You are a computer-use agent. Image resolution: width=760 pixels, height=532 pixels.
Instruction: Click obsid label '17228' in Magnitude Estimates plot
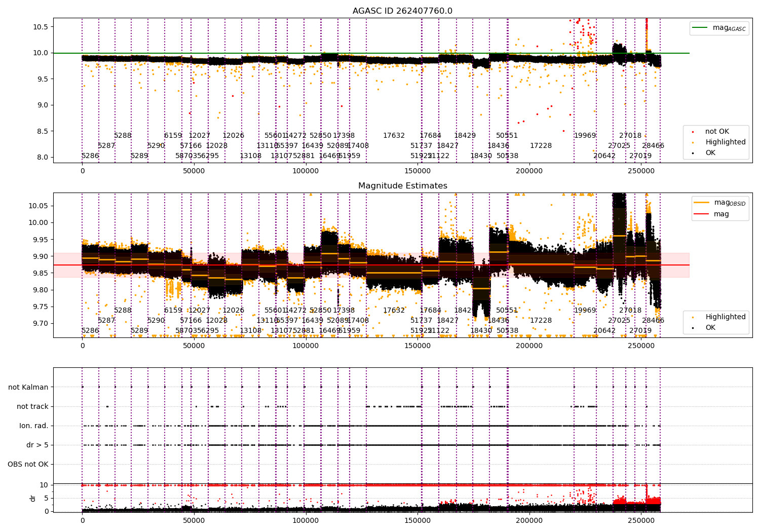click(x=541, y=321)
